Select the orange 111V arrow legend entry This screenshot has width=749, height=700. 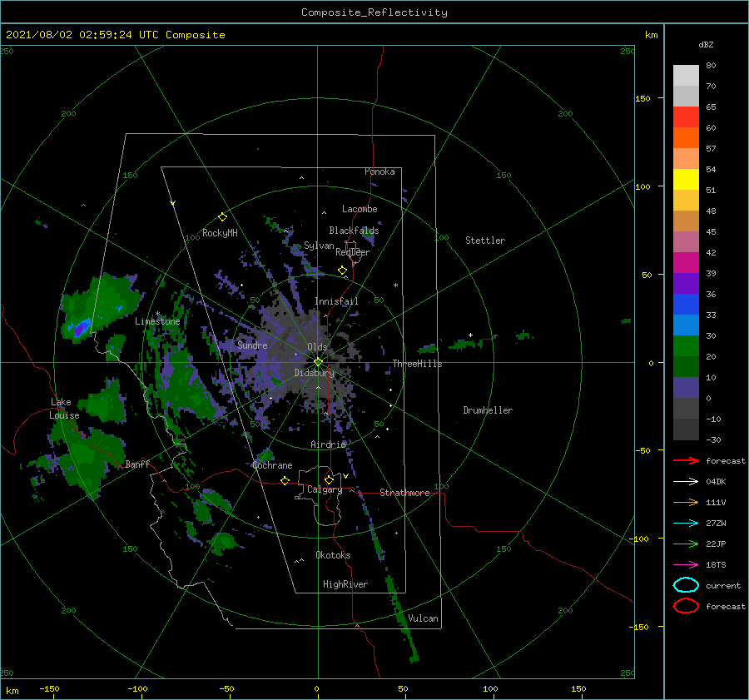(x=686, y=502)
